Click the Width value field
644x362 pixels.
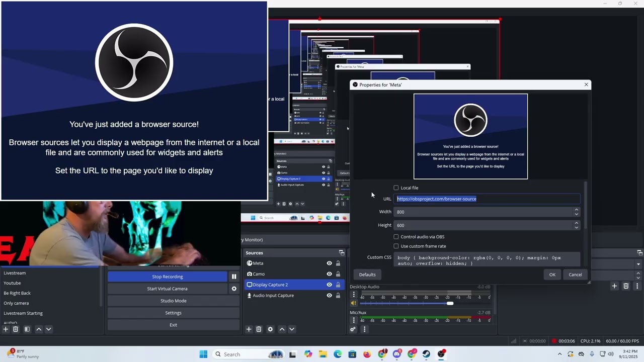(484, 212)
